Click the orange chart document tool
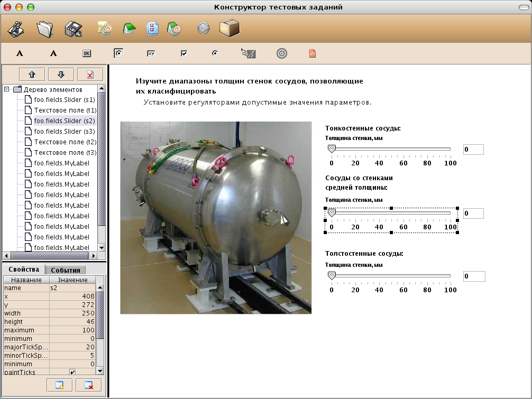 coord(313,53)
